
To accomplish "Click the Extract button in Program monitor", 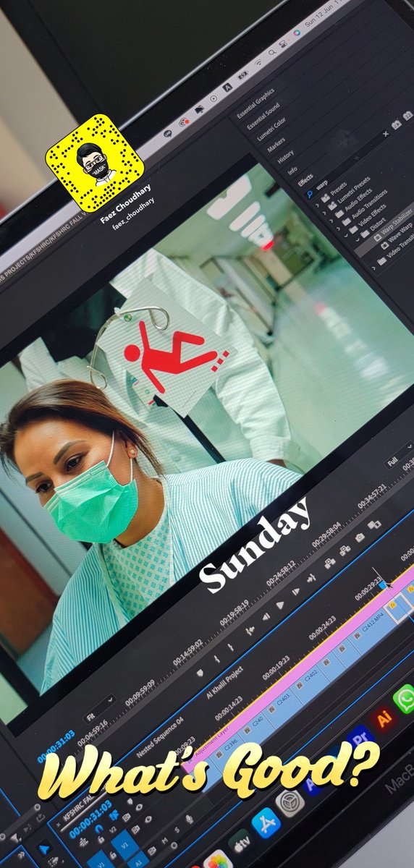I will coord(344,552).
